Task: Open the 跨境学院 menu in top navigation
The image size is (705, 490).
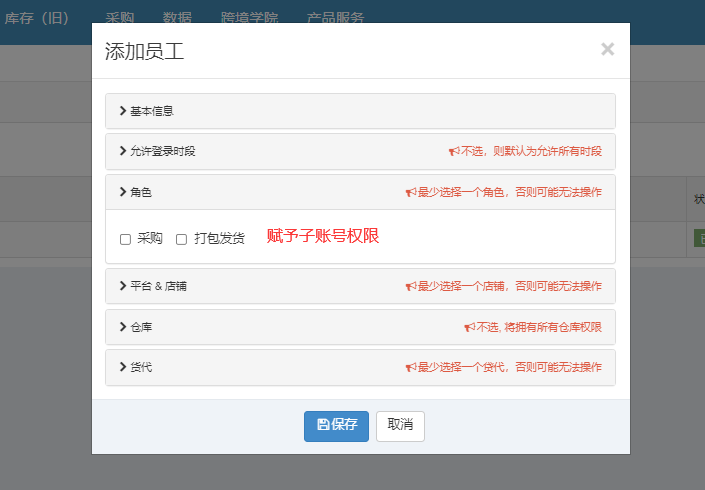Action: pos(250,18)
